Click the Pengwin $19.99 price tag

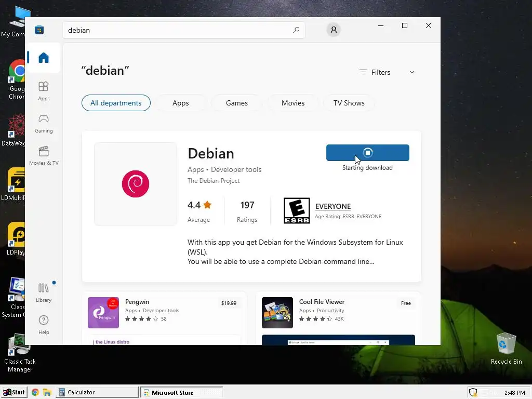pos(229,303)
